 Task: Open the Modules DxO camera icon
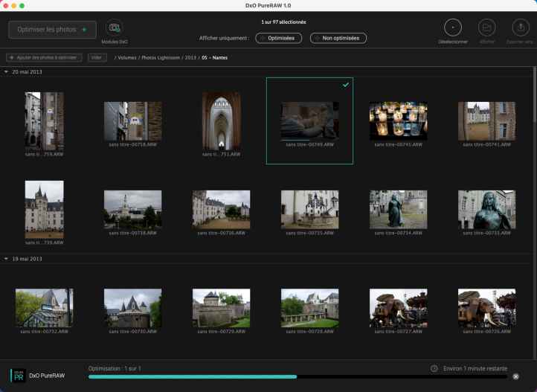115,28
